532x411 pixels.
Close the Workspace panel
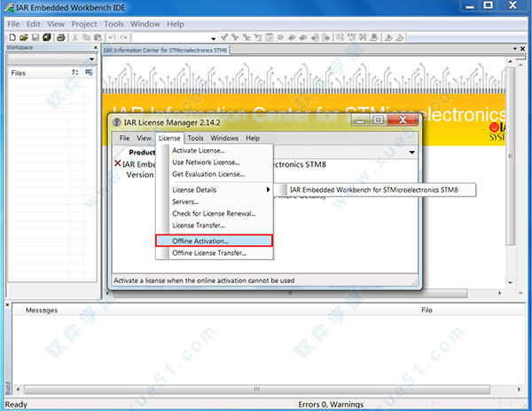point(96,47)
